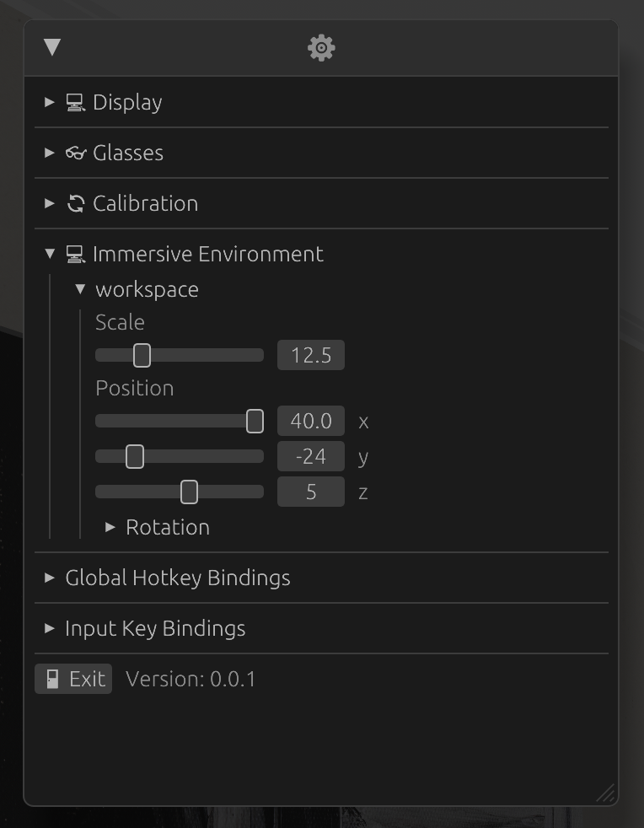This screenshot has height=828, width=644.
Task: Click the Version: 0.0.1 label
Action: (x=191, y=678)
